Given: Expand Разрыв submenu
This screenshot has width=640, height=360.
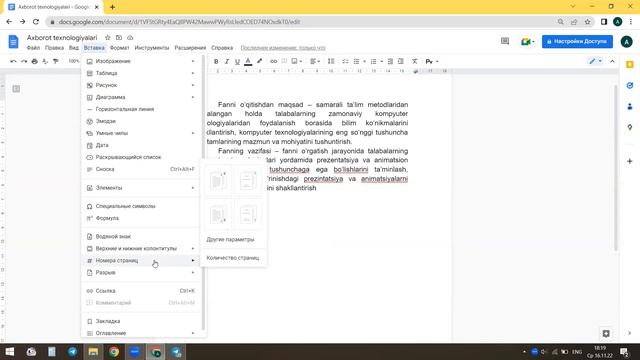Looking at the screenshot, I should 141,272.
